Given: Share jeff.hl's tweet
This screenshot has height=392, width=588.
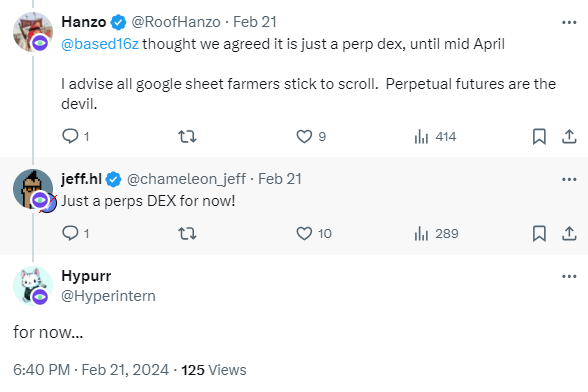Looking at the screenshot, I should pos(569,233).
